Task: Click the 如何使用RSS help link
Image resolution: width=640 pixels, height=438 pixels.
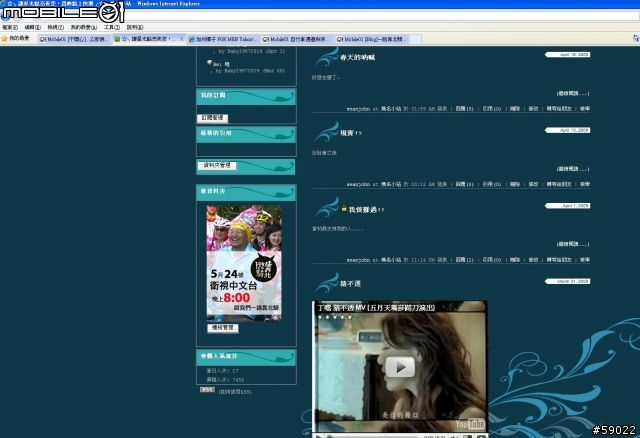Action: 235,392
